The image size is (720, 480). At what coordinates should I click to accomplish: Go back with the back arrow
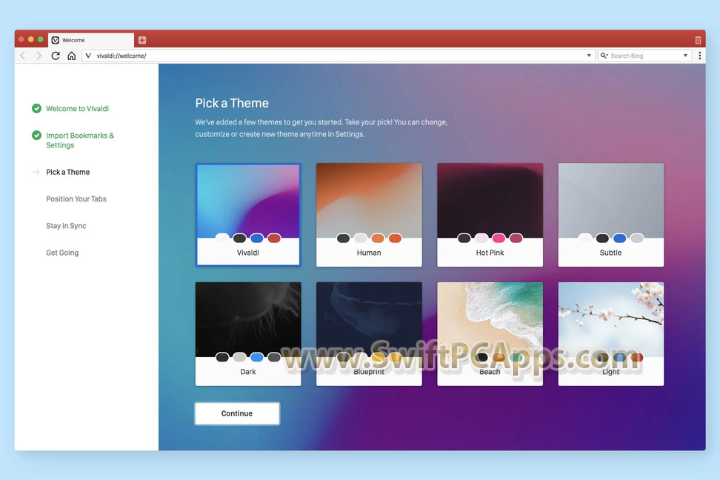(23, 56)
